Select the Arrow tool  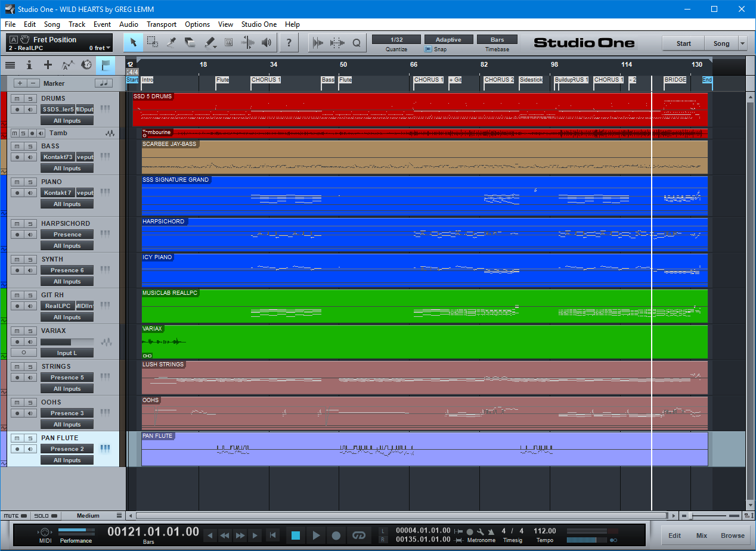point(134,42)
